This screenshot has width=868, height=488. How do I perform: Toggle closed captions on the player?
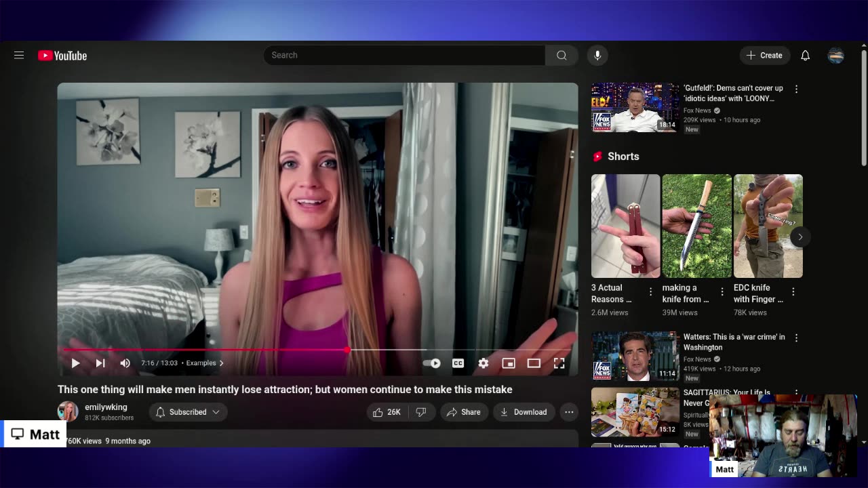click(x=458, y=363)
